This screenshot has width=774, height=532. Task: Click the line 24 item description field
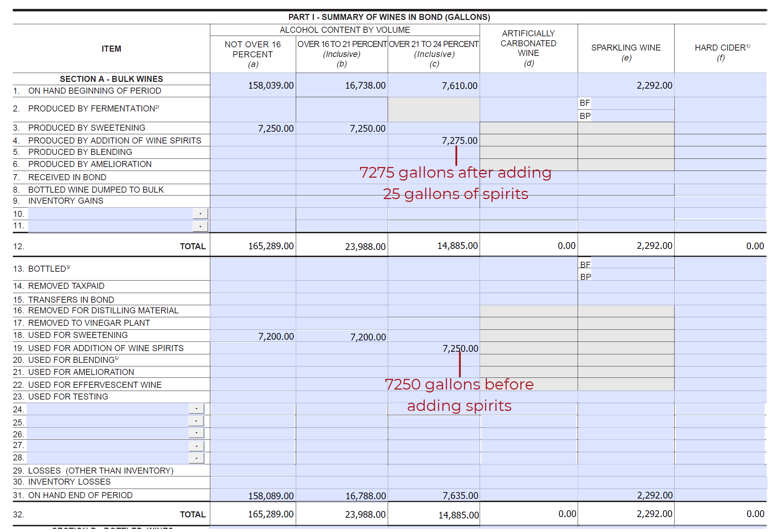108,409
